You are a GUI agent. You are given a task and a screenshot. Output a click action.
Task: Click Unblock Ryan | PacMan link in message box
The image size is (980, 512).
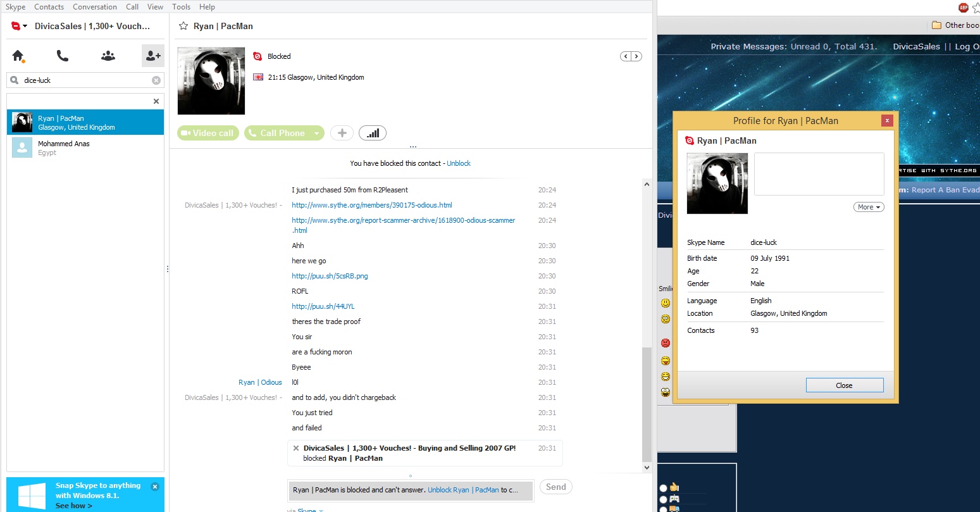pos(464,490)
